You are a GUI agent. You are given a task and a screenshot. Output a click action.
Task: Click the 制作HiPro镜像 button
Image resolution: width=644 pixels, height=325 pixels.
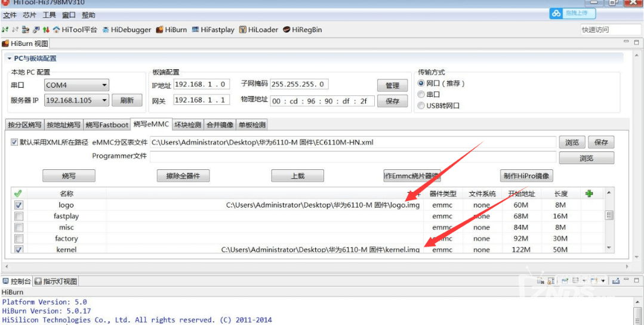(x=526, y=176)
